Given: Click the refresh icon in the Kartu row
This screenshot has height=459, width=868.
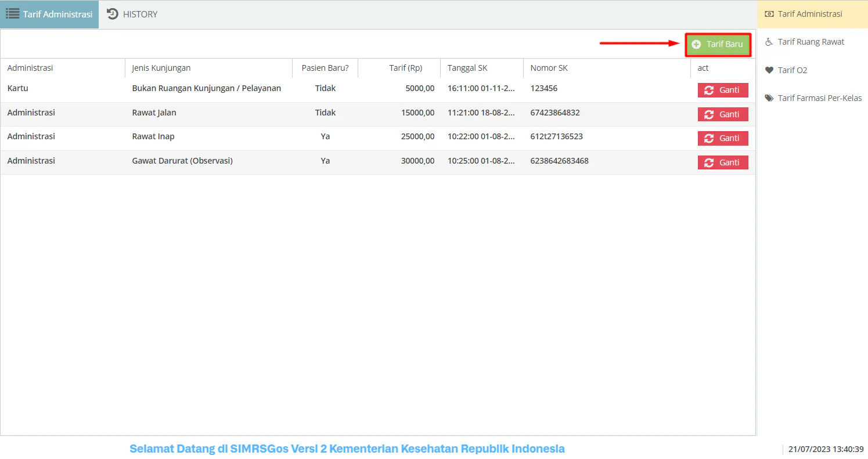Looking at the screenshot, I should [x=709, y=90].
